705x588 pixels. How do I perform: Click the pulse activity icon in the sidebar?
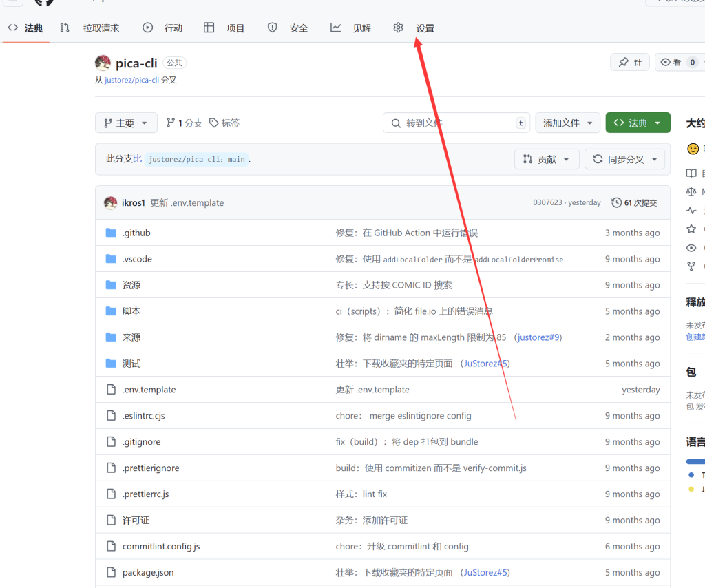click(691, 211)
